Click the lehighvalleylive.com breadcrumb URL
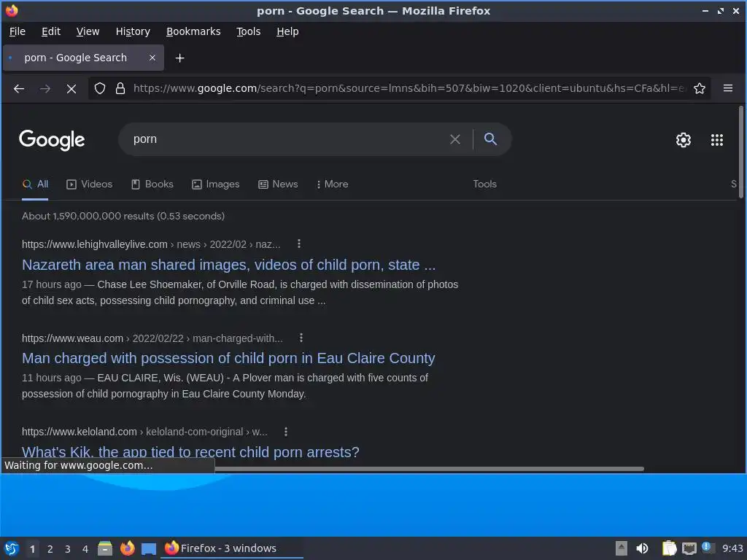Viewport: 747px width, 560px height. click(151, 244)
